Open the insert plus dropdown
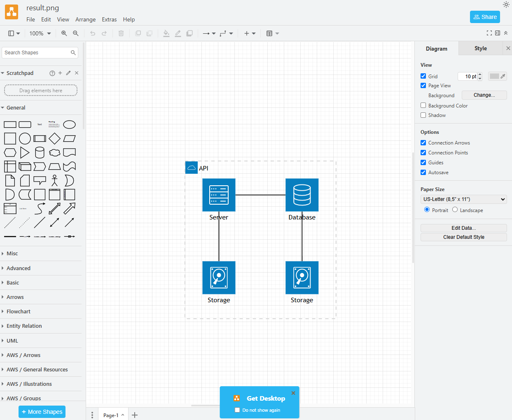Viewport: 512px width, 420px height. [250, 33]
